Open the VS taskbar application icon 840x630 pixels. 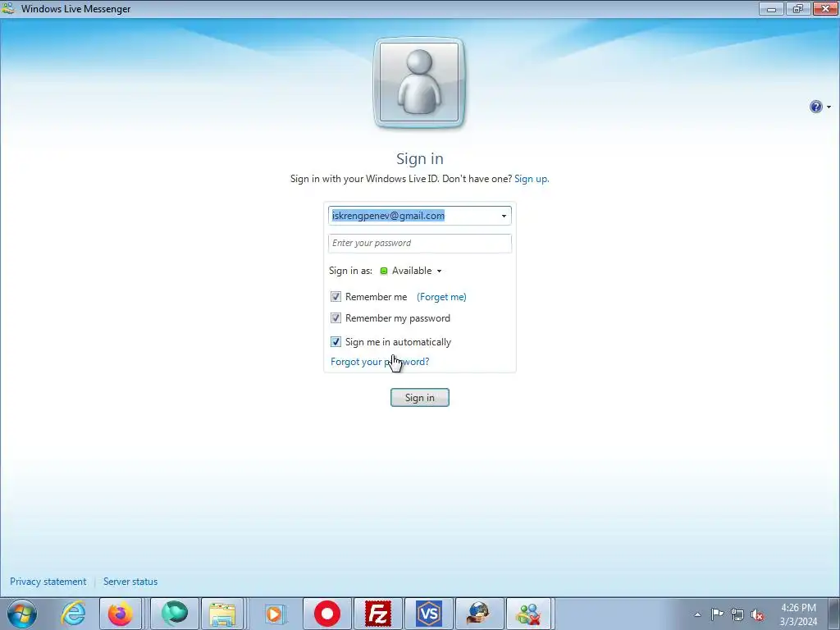pyautogui.click(x=428, y=614)
